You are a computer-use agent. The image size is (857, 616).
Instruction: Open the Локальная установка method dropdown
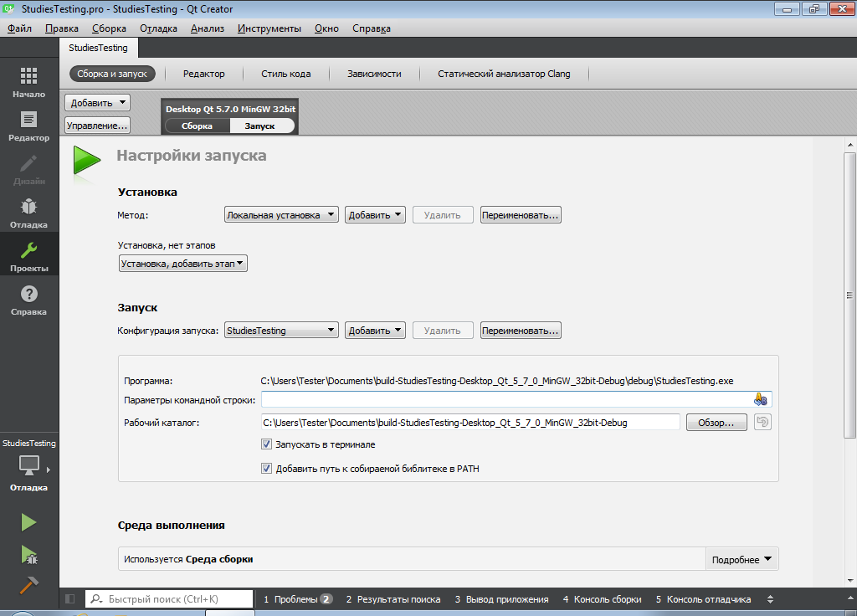coord(281,215)
